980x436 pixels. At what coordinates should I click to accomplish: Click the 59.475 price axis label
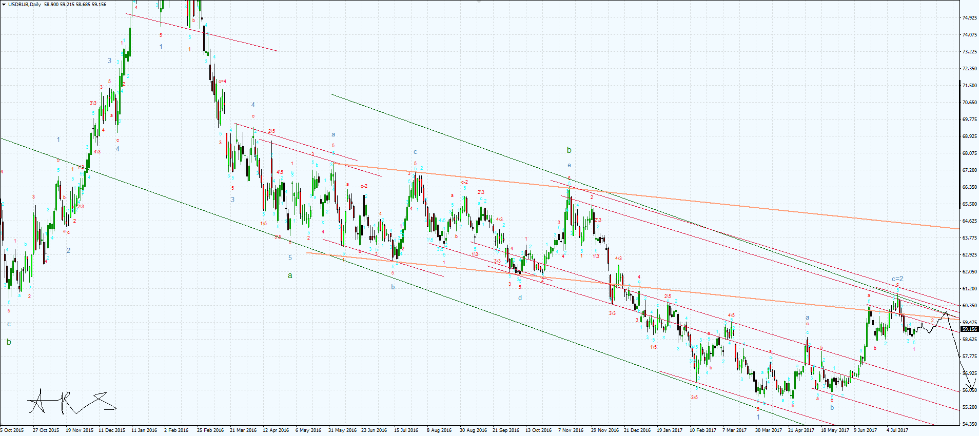pyautogui.click(x=970, y=323)
